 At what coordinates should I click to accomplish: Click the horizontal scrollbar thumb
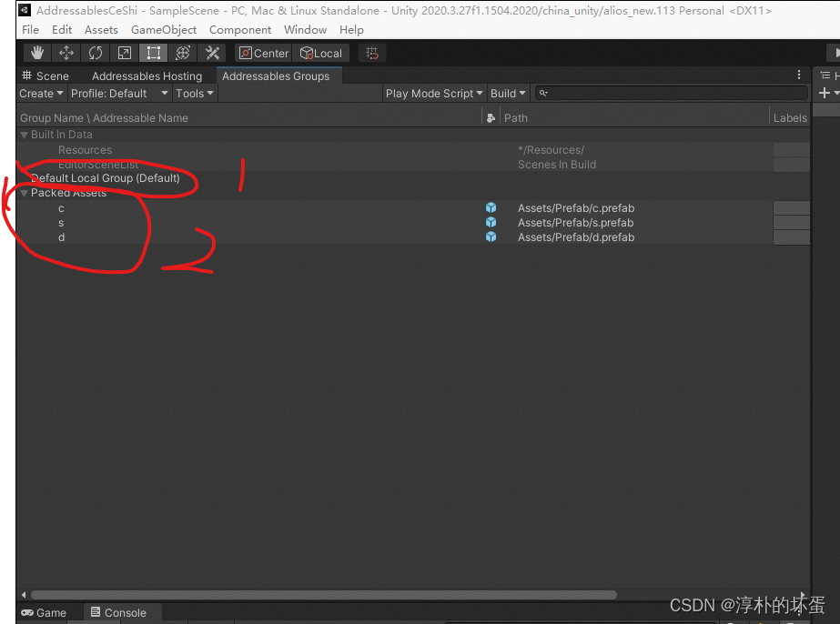click(x=324, y=595)
